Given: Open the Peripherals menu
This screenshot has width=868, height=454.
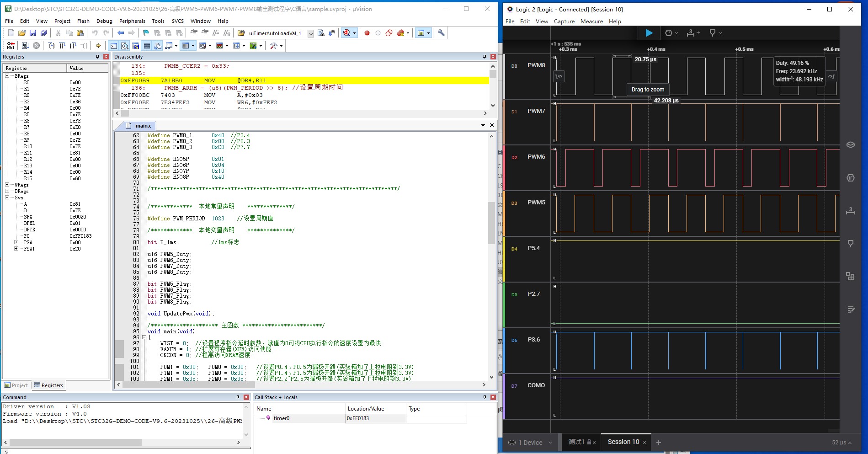Looking at the screenshot, I should [132, 21].
